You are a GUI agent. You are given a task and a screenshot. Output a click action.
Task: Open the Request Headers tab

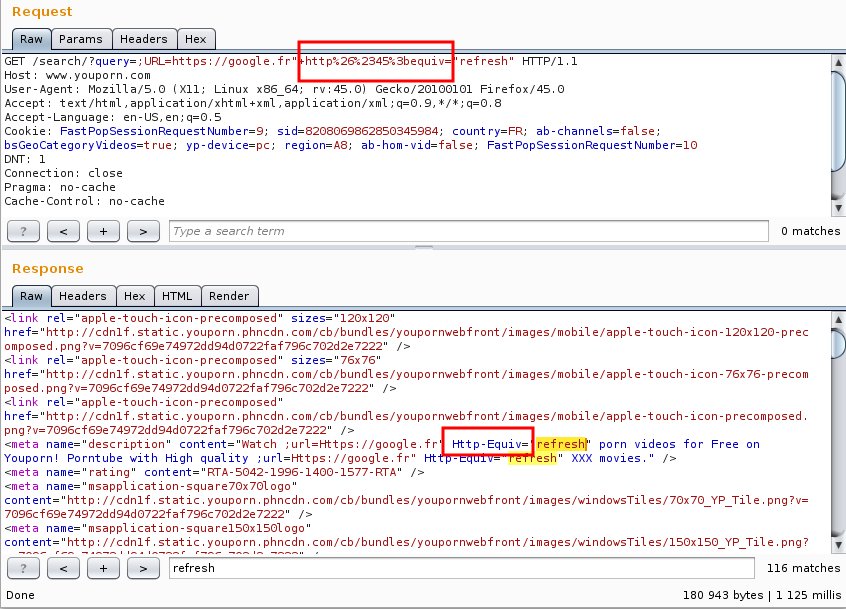pos(144,39)
